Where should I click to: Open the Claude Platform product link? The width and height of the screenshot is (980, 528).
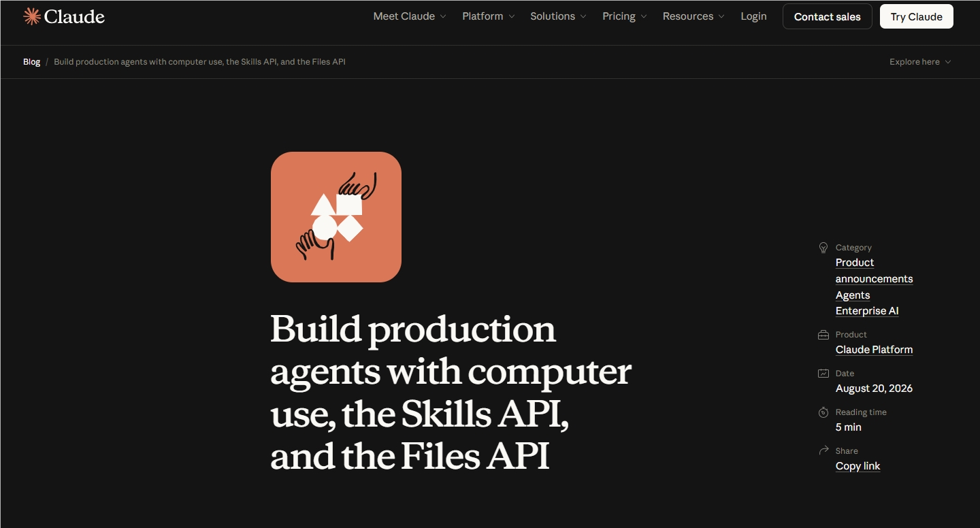click(874, 350)
